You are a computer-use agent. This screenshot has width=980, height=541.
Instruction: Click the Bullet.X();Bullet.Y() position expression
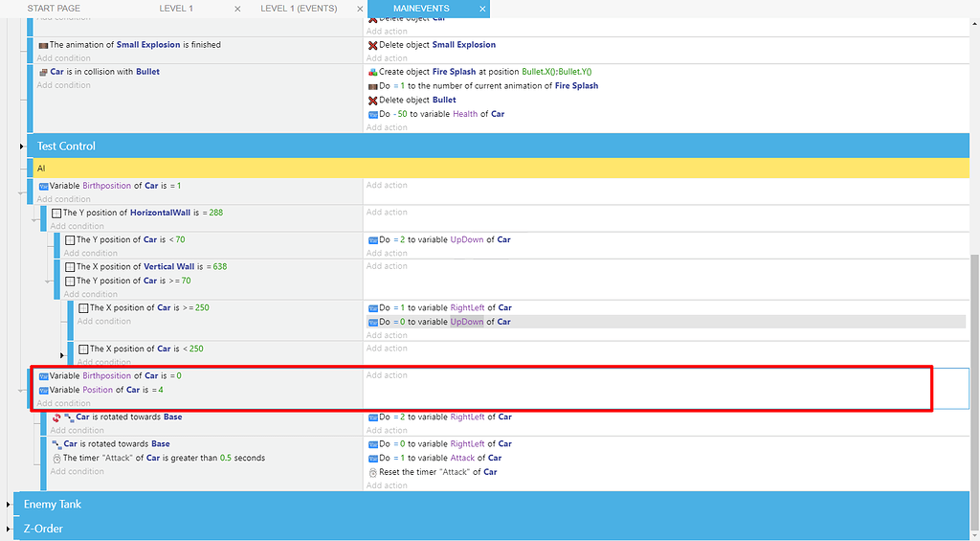coord(557,72)
